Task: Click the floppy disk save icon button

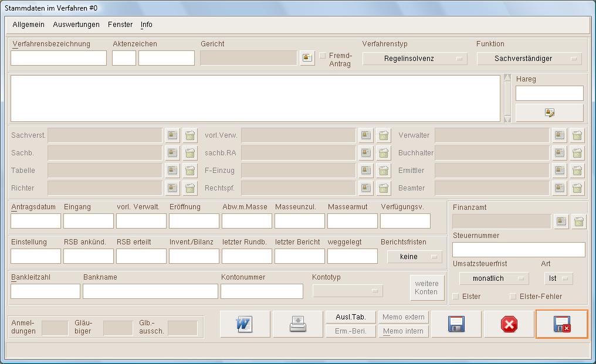Action: pos(456,324)
